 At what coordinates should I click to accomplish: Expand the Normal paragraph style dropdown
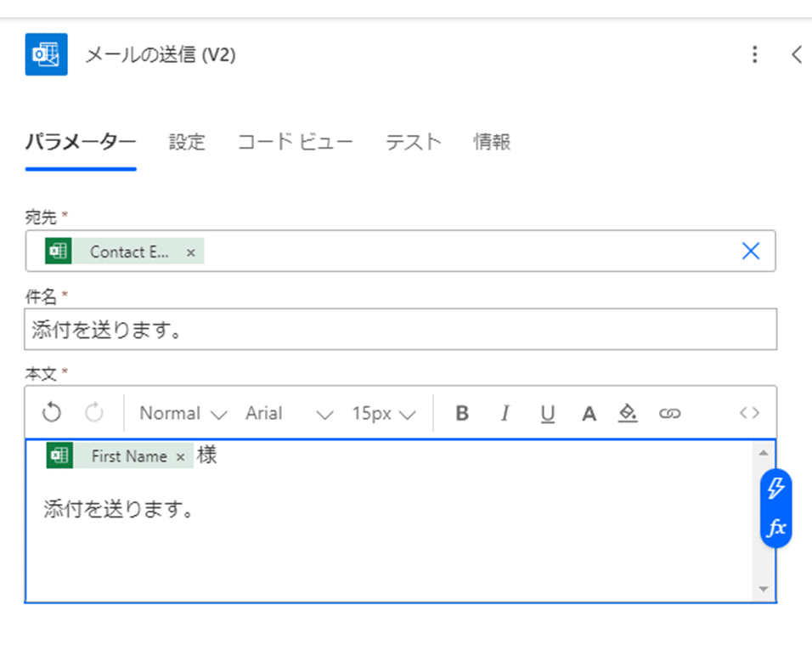[x=183, y=413]
